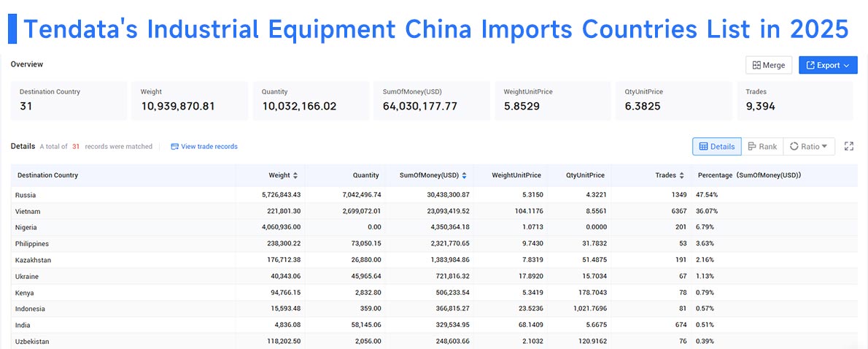Click the SumOfMoney(USD) total 64,030,177.77
868x349 pixels.
tap(420, 107)
